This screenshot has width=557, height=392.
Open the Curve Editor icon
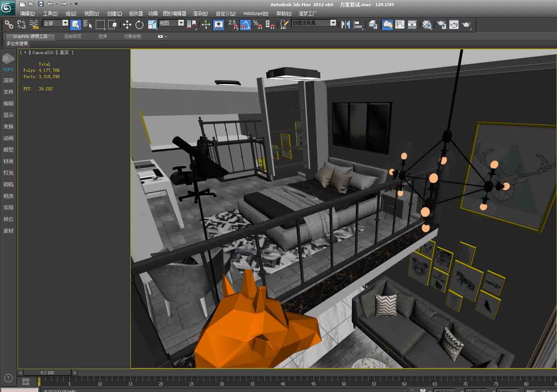tap(400, 25)
